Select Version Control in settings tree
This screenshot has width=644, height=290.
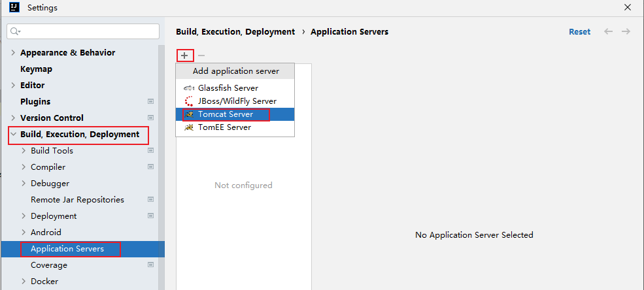[52, 118]
